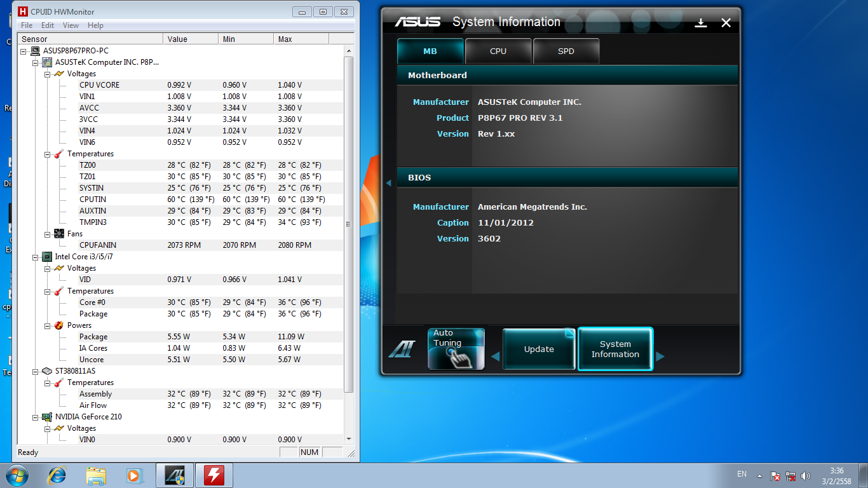868x488 pixels.
Task: Select the CPU VCORE row label
Action: tap(99, 85)
